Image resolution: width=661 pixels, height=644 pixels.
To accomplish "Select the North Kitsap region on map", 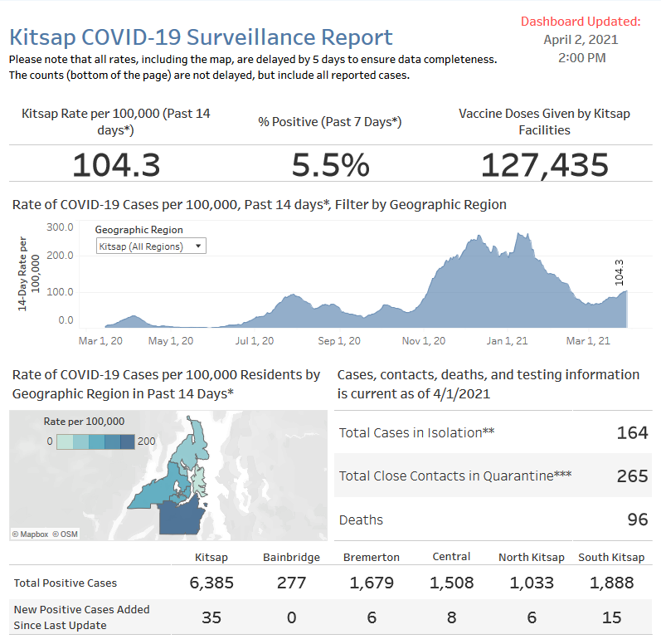I will pos(197,445).
